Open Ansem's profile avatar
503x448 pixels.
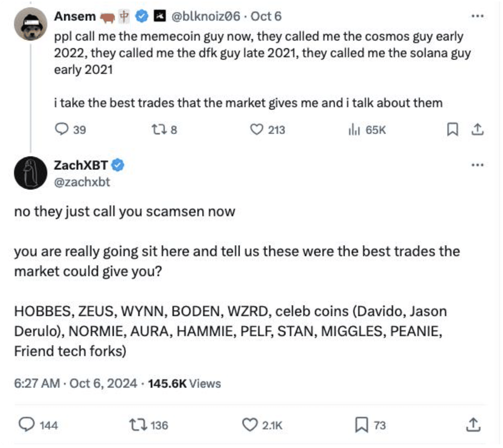coord(30,24)
